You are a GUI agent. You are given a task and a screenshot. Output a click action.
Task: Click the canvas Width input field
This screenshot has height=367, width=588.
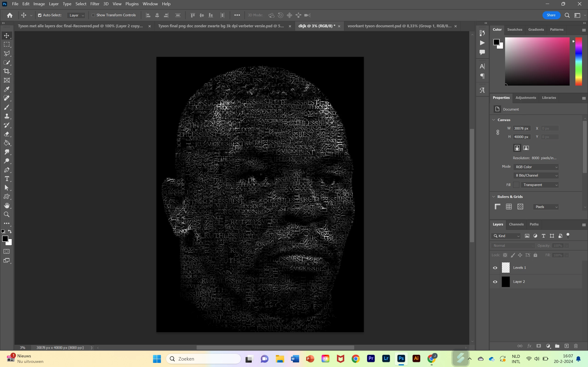coord(521,128)
